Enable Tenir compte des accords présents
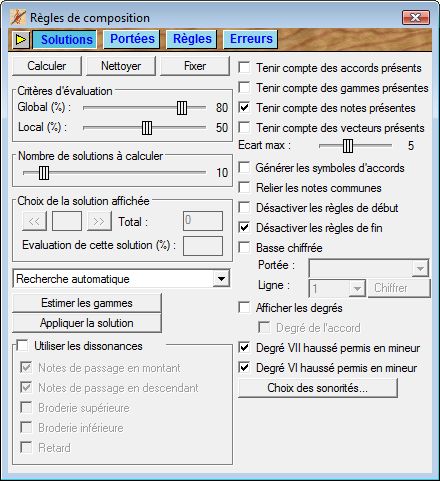 click(x=244, y=68)
